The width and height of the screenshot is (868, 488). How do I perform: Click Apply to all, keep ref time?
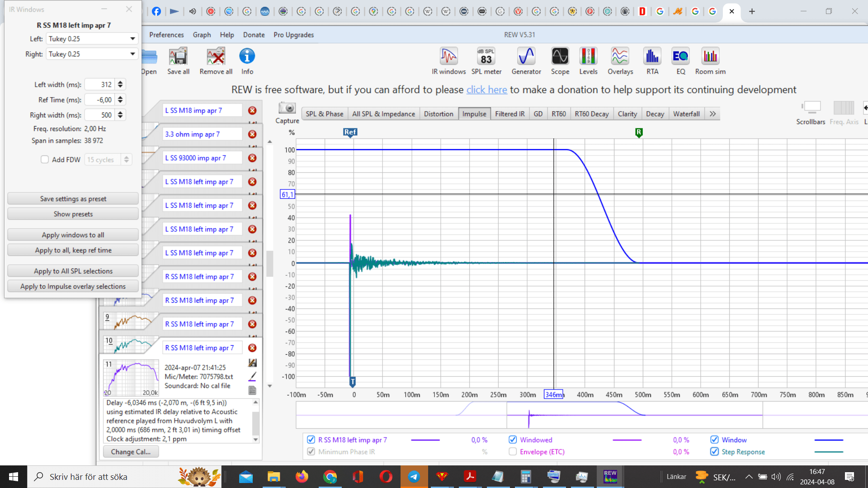73,250
